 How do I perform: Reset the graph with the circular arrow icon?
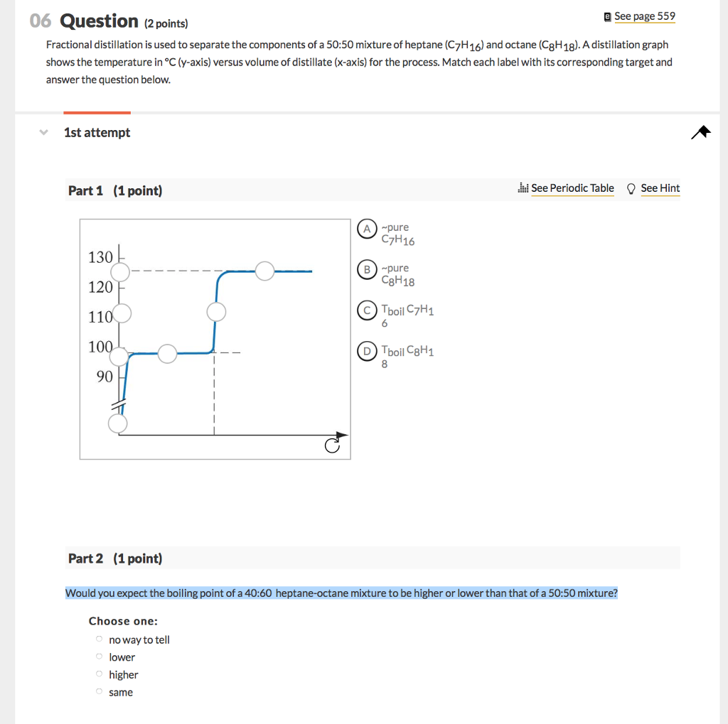click(332, 445)
